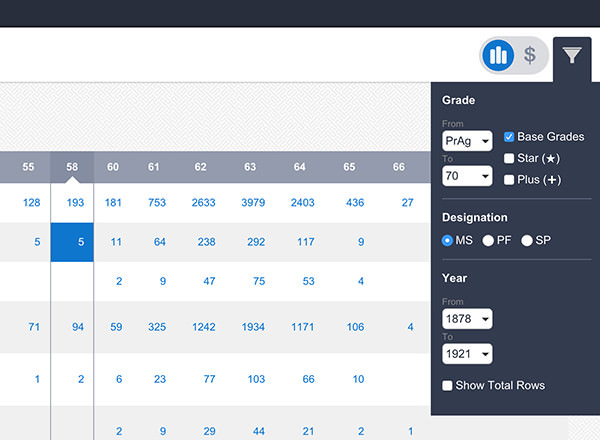The width and height of the screenshot is (600, 440).
Task: Select the grade 63 column header
Action: [248, 167]
